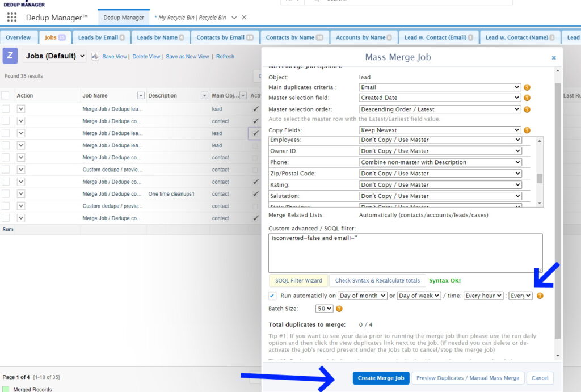
Task: Open the Main duplicates criteria Email dropdown
Action: point(440,87)
